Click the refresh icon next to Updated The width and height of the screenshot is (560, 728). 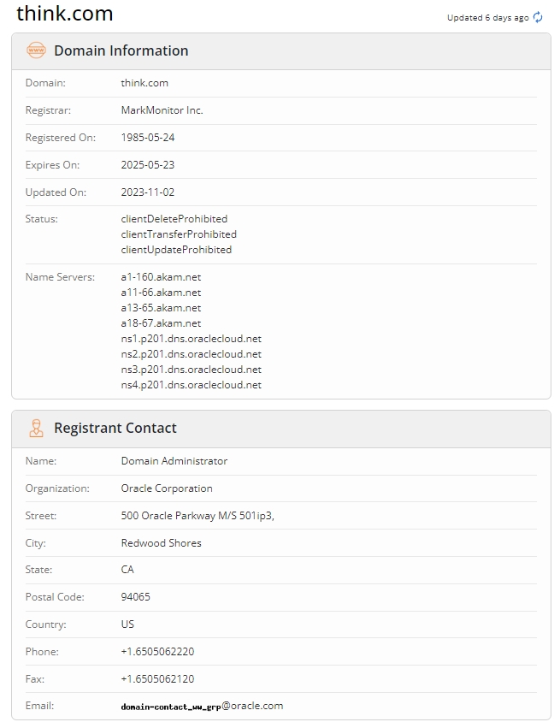coord(538,17)
